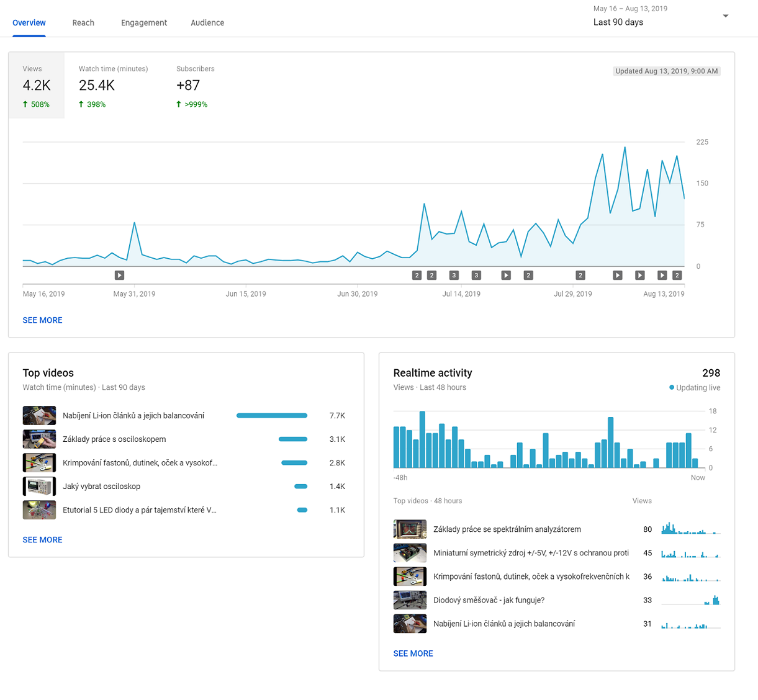The width and height of the screenshot is (758, 700).
Task: Click sparkline for Základy práce se spektrálním analyzátorem
Action: tap(690, 529)
